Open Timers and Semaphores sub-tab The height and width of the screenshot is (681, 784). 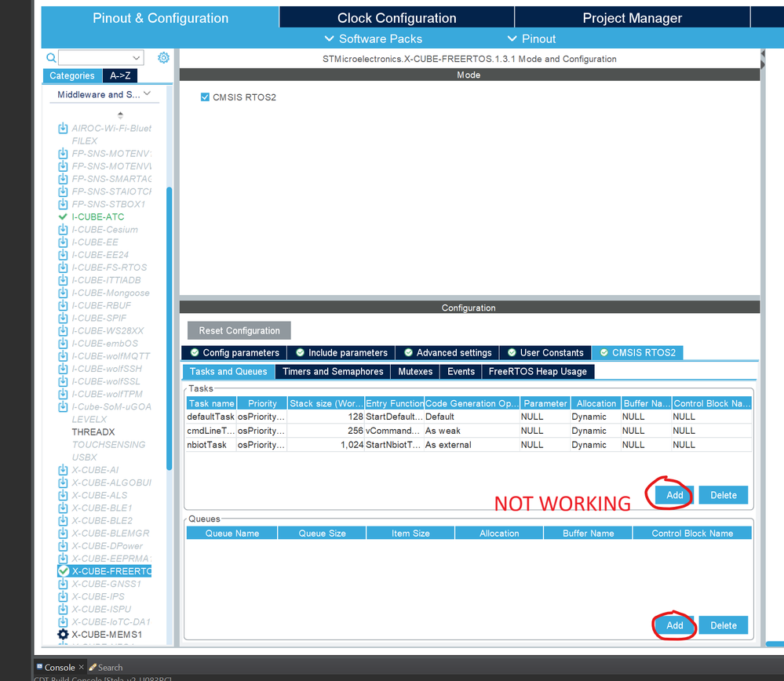(333, 372)
